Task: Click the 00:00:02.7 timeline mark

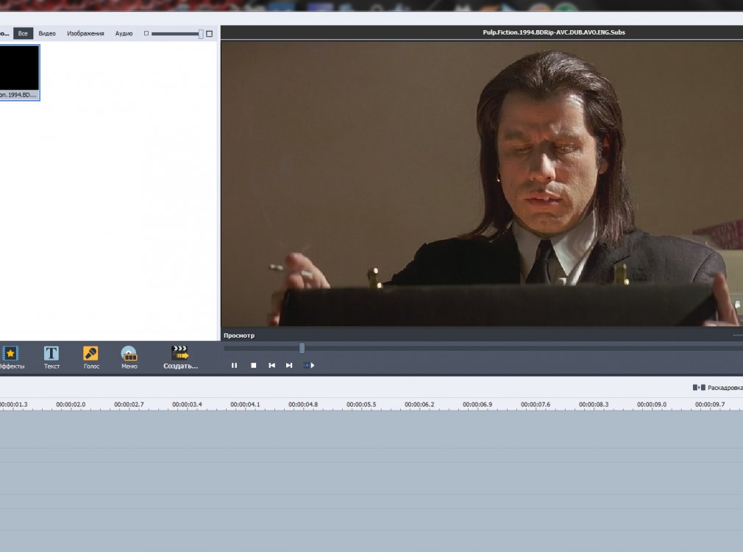Action: [x=129, y=405]
